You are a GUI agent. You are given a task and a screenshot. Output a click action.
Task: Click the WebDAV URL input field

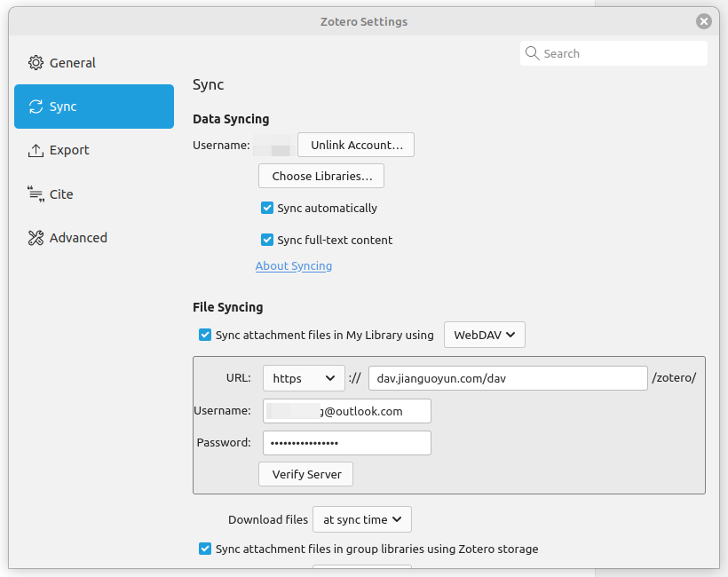pos(508,378)
